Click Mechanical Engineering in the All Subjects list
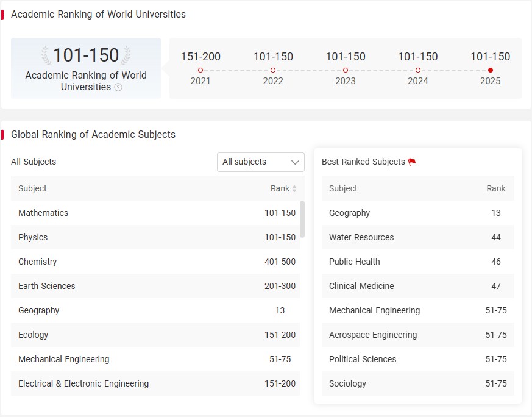The width and height of the screenshot is (532, 417). click(x=155, y=359)
